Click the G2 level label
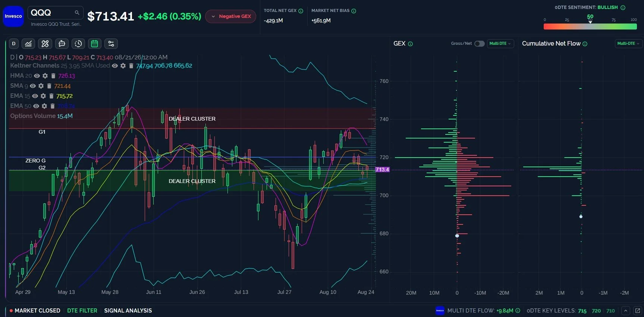Image resolution: width=644 pixels, height=317 pixels. coord(42,168)
